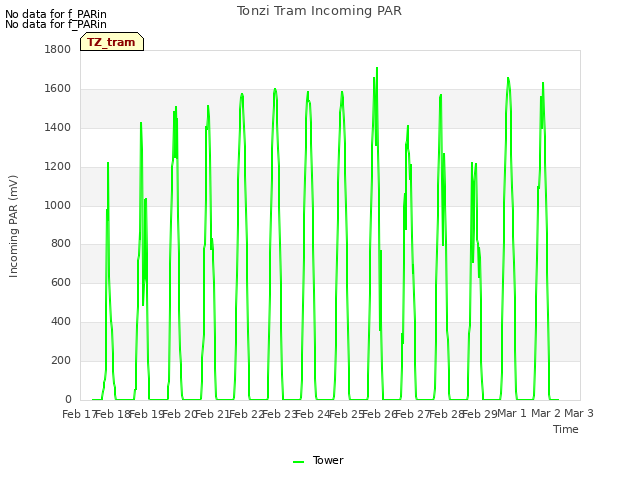Click the second 'No data for f_PARin' message
Screen dimensions: 640x480
pos(56,24)
